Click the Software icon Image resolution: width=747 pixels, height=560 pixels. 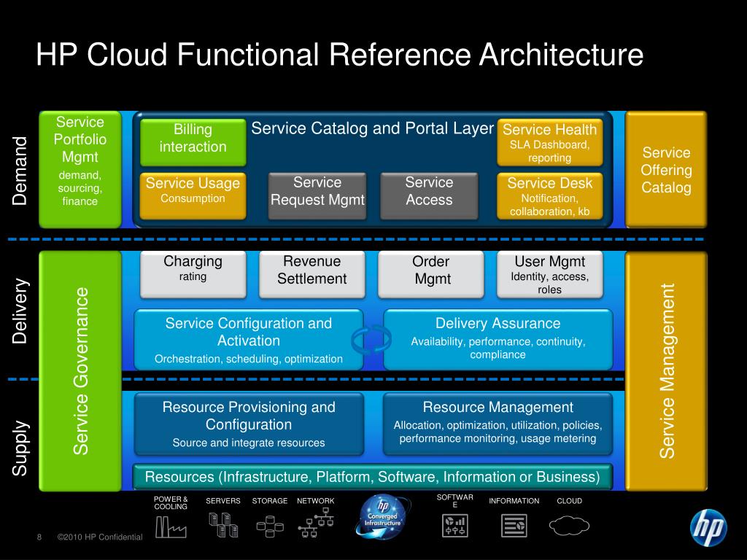point(455,525)
